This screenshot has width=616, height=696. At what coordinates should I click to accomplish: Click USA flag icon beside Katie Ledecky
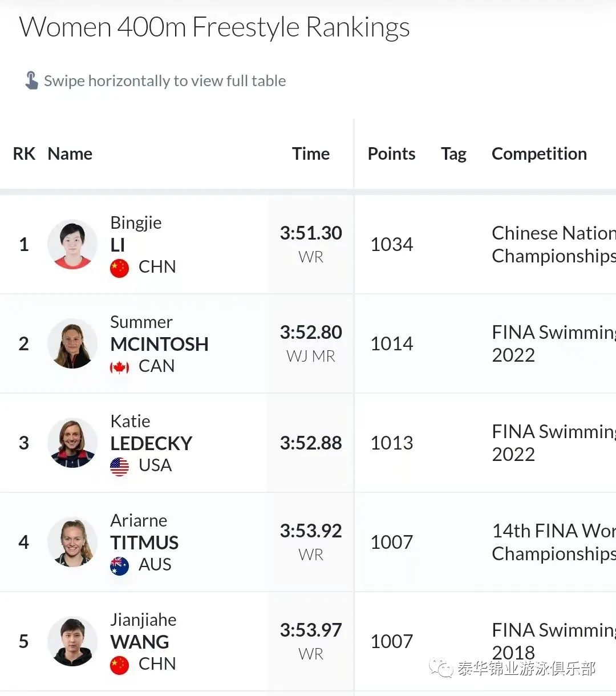[119, 466]
